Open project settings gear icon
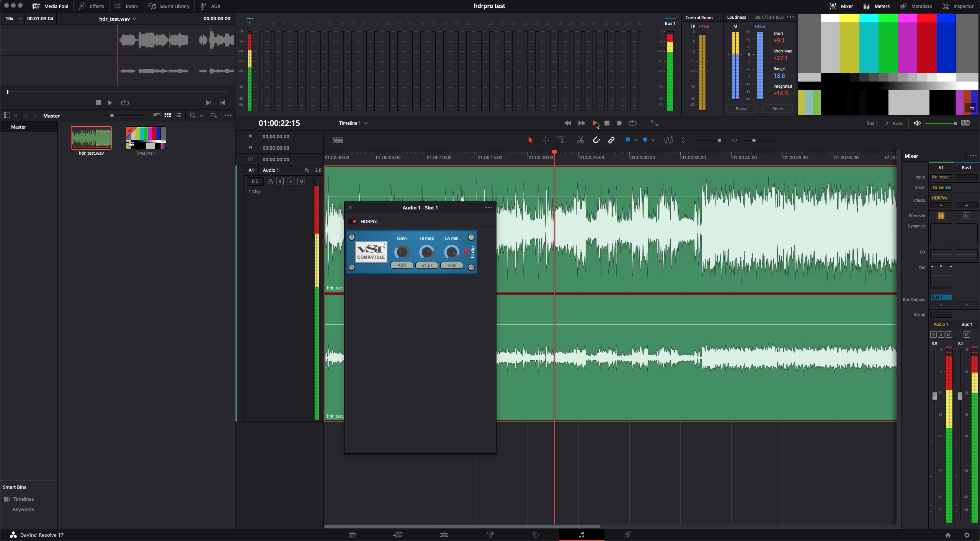This screenshot has height=541, width=980. (x=967, y=535)
